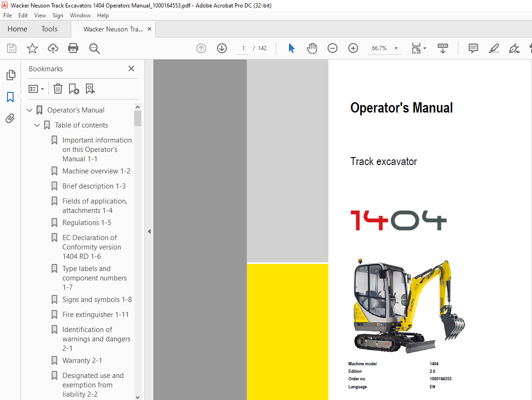
Task: Zoom in with the plus icon
Action: (353, 48)
